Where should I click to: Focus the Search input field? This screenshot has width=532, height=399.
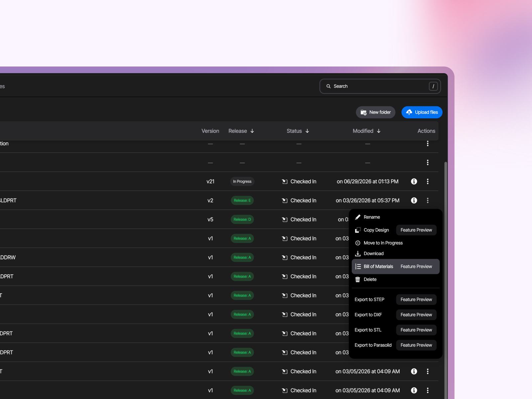tap(380, 86)
